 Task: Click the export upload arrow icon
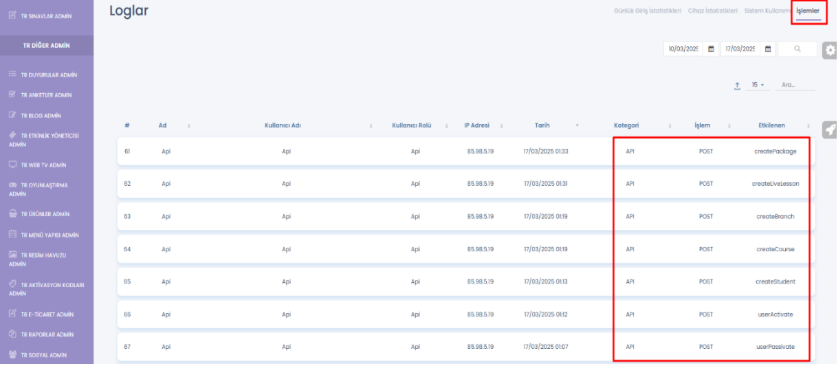click(737, 85)
